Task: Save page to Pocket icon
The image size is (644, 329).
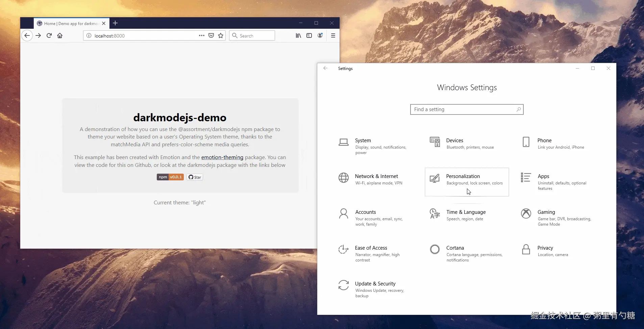Action: [x=211, y=35]
